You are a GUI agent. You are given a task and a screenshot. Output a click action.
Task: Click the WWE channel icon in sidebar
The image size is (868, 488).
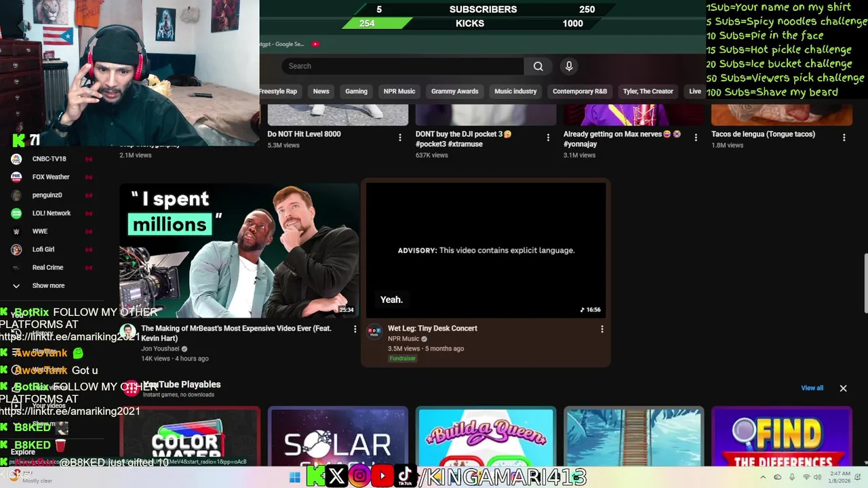tap(16, 231)
